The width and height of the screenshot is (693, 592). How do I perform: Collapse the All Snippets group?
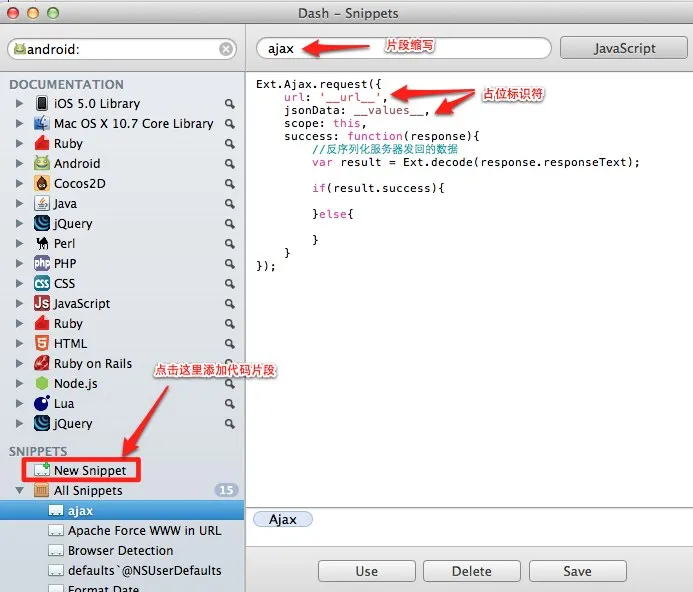pyautogui.click(x=19, y=490)
